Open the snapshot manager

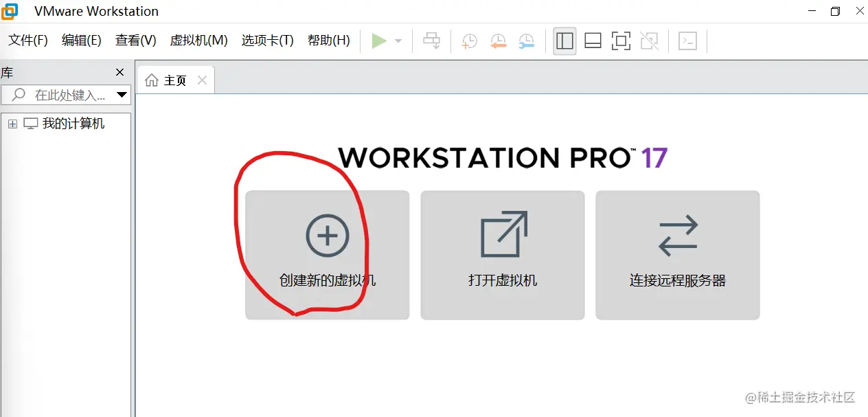coord(527,41)
